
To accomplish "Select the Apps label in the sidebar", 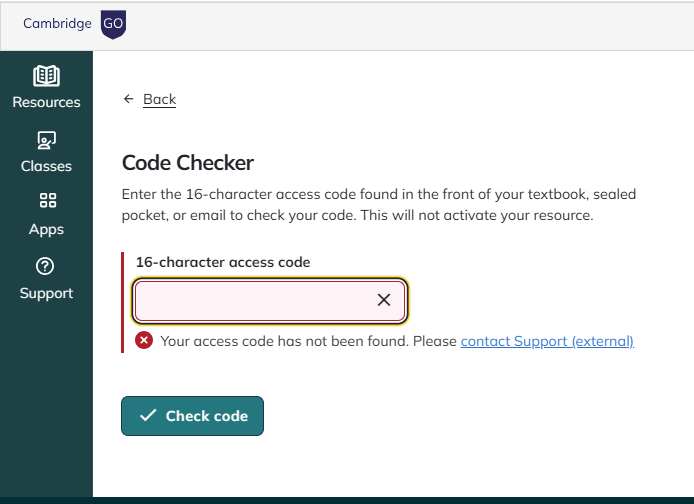I will pos(46,229).
